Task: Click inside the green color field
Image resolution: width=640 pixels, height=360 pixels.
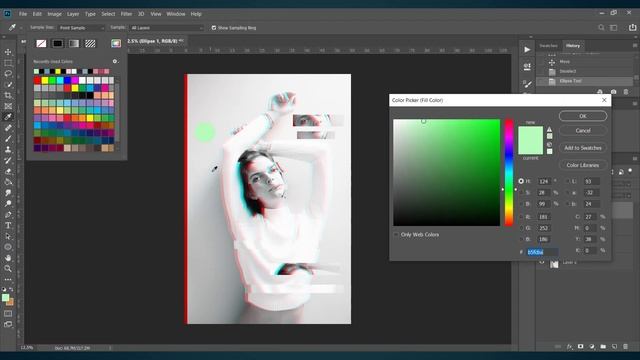Action: [x=447, y=172]
